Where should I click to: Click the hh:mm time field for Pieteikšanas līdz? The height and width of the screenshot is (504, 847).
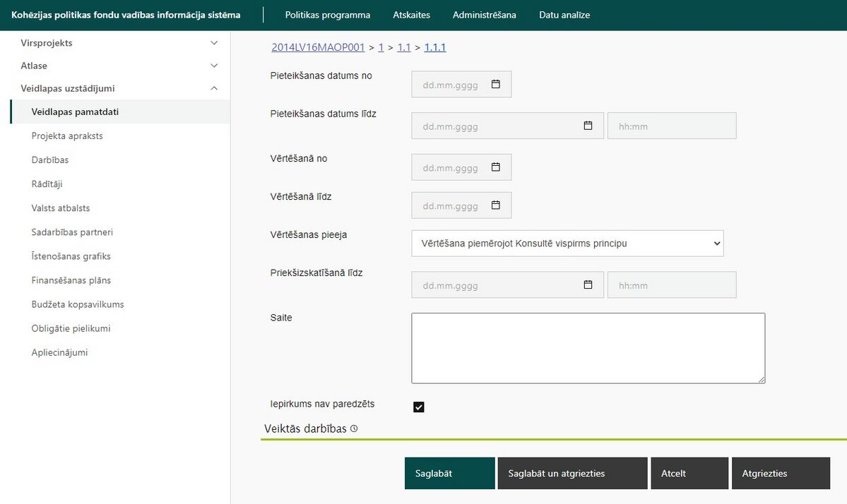(x=671, y=126)
